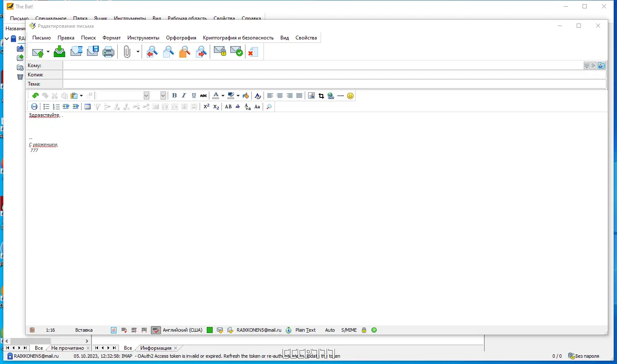Insert a bulleted list
This screenshot has height=364, width=617.
click(x=46, y=107)
